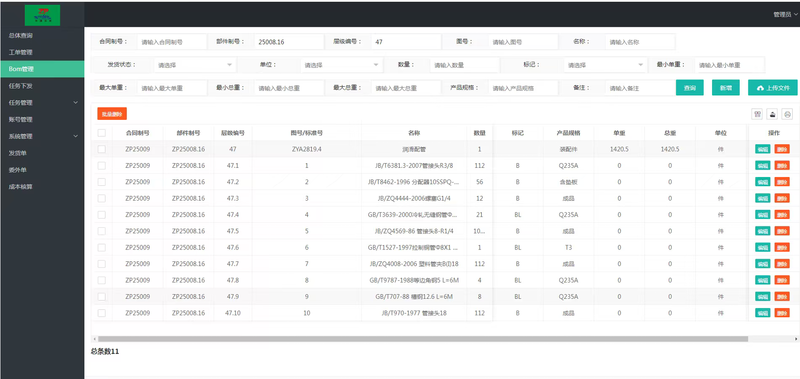Open 任务下发 in the sidebar
Screen dimensions: 800x379
(x=42, y=86)
